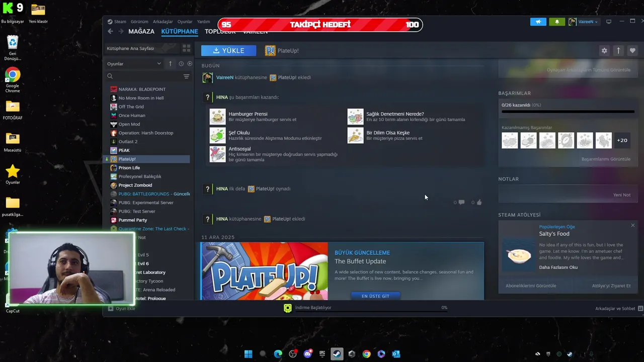Open Salty's Food workshop thumbnail
The width and height of the screenshot is (644, 362).
tap(519, 255)
